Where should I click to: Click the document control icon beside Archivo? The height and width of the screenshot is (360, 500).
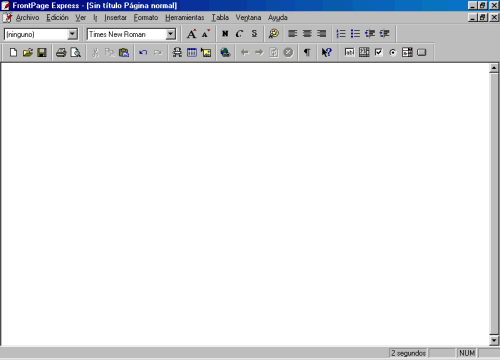pyautogui.click(x=7, y=17)
